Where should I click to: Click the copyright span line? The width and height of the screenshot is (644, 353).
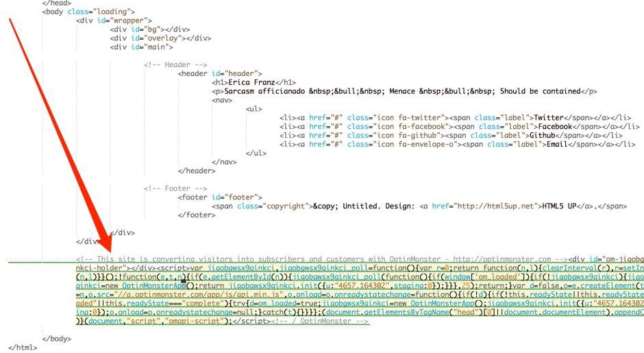pos(419,206)
